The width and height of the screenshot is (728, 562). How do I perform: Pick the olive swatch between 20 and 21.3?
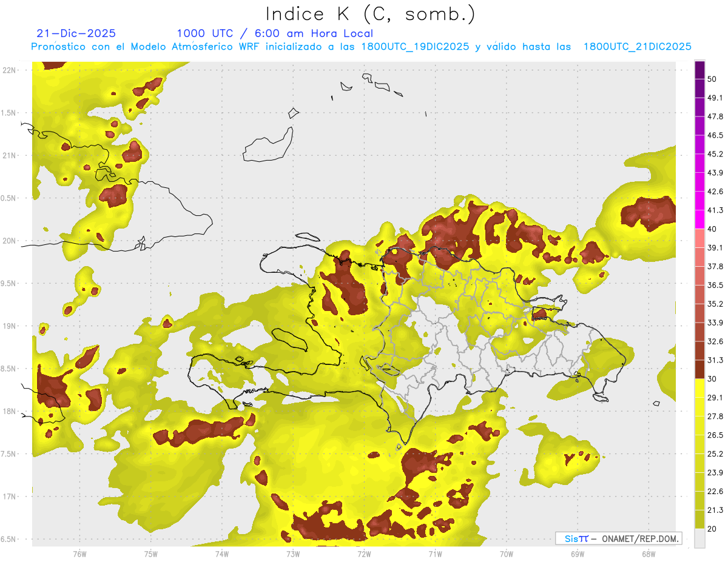pyautogui.click(x=699, y=520)
